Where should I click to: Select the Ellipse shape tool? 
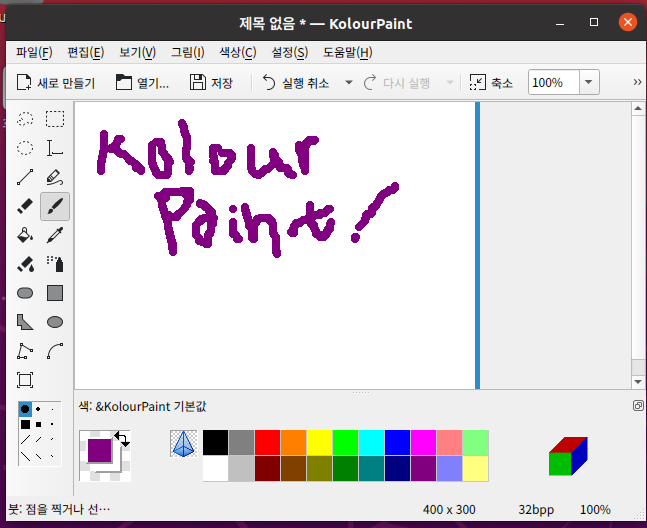click(x=55, y=322)
